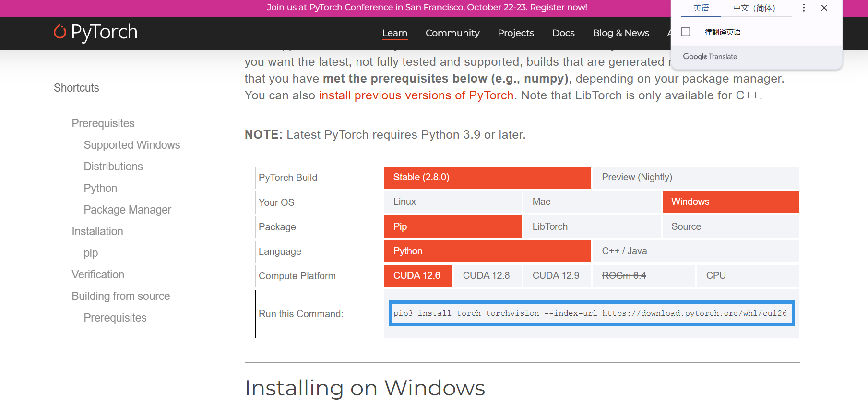Close the Google Translate popup
Image resolution: width=868 pixels, height=405 pixels.
pos(824,8)
